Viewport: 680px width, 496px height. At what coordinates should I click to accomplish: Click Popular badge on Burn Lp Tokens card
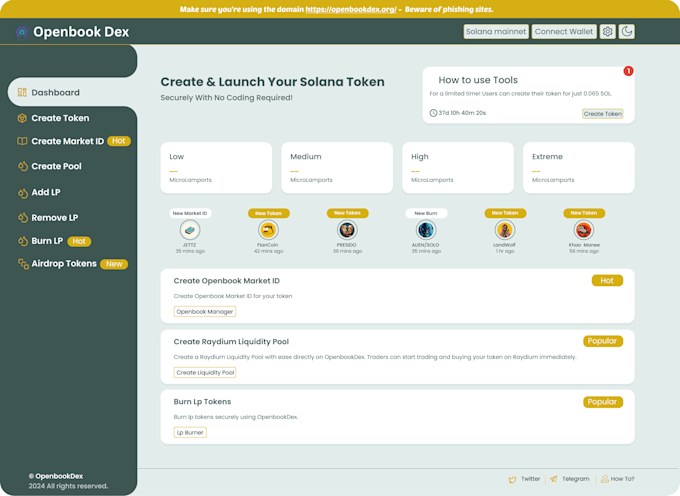603,402
